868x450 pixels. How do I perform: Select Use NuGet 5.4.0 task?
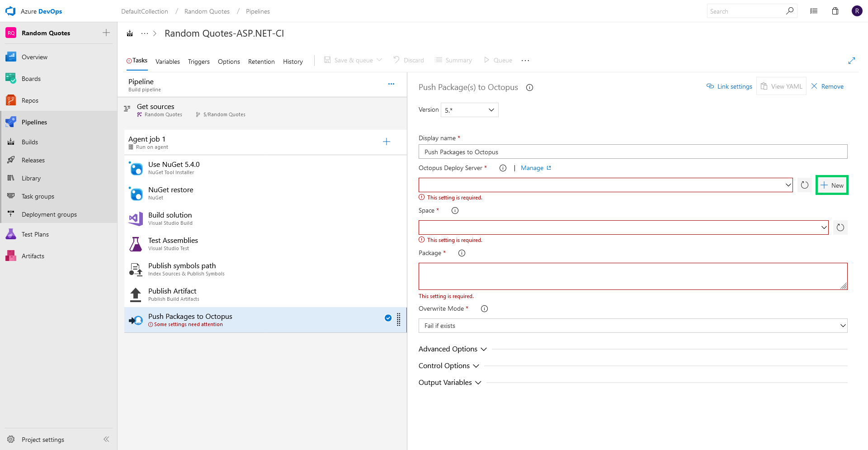(x=265, y=168)
